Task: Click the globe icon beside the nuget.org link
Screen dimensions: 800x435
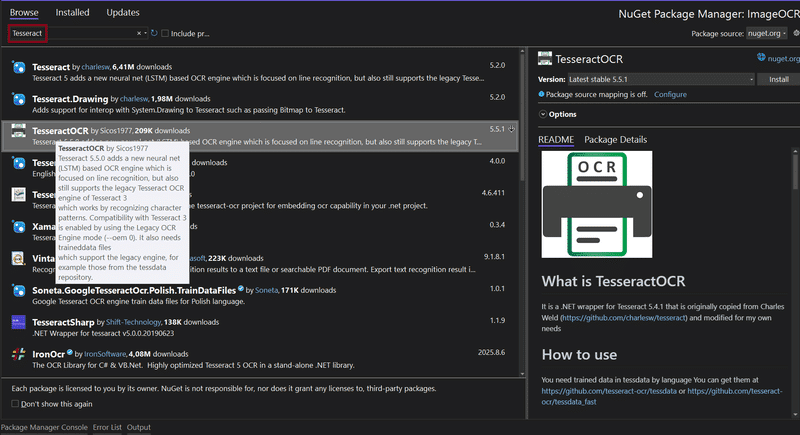Action: pyautogui.click(x=761, y=57)
